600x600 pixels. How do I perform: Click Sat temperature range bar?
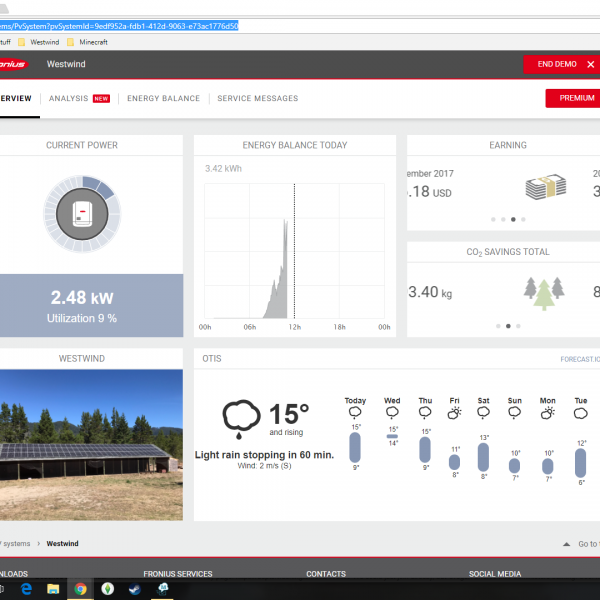click(483, 457)
